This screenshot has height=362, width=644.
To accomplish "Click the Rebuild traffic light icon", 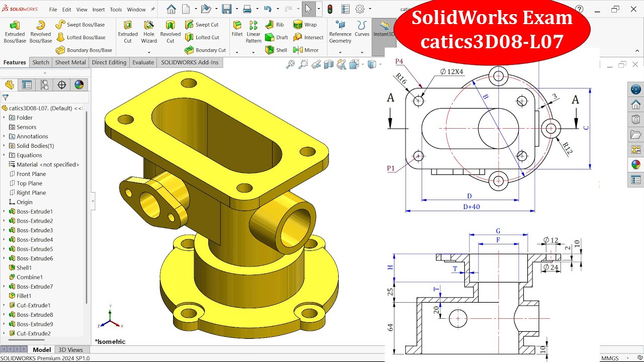I will (330, 9).
